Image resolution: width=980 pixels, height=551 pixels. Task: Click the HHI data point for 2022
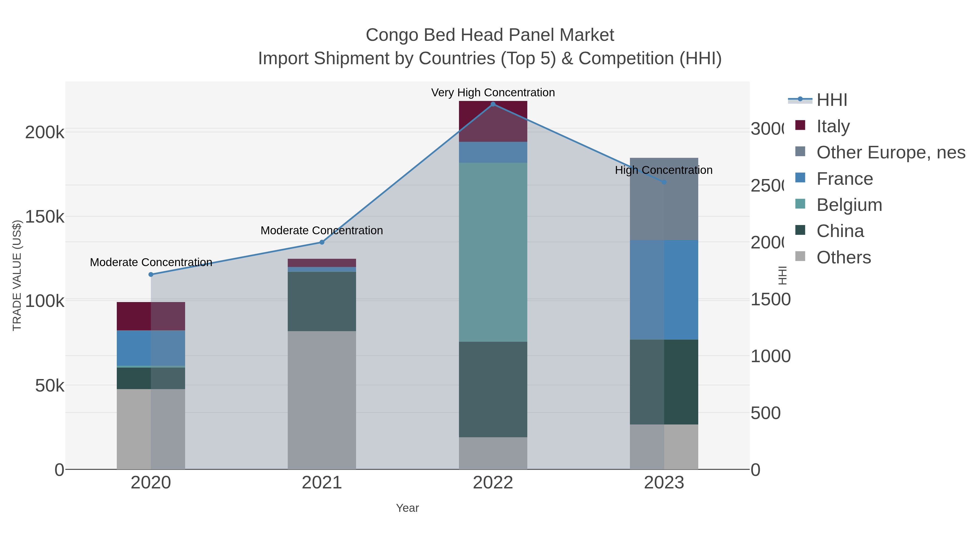click(493, 104)
